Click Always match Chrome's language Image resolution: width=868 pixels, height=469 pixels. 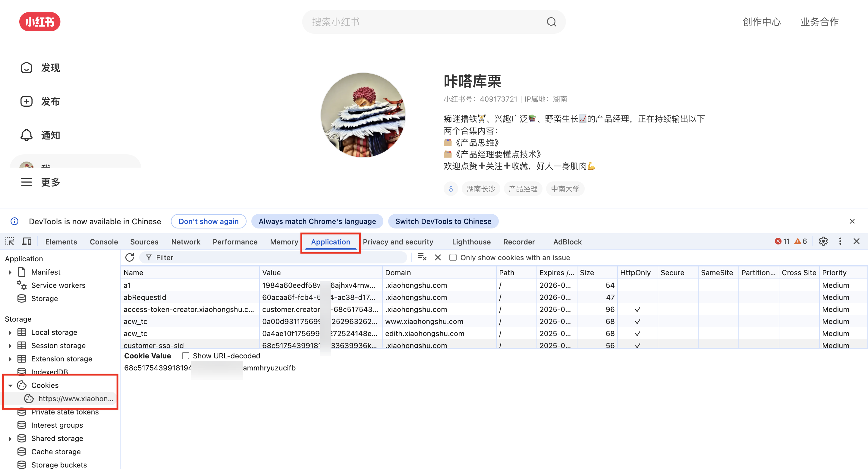(317, 221)
